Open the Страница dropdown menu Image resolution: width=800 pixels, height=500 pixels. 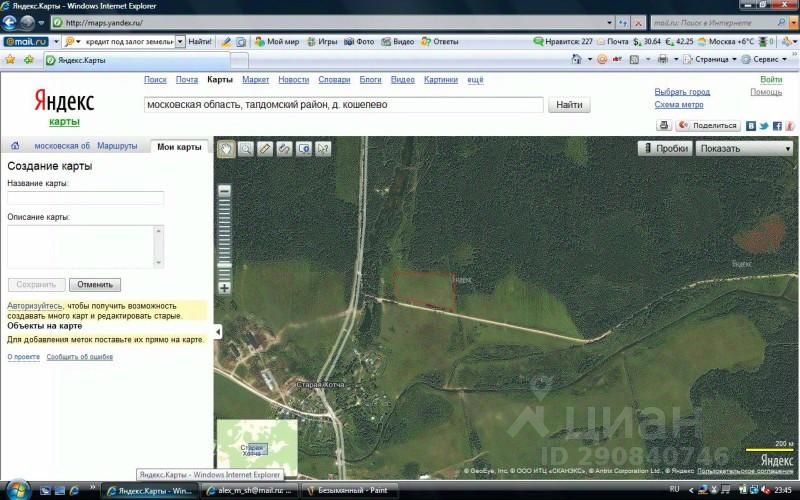(710, 59)
